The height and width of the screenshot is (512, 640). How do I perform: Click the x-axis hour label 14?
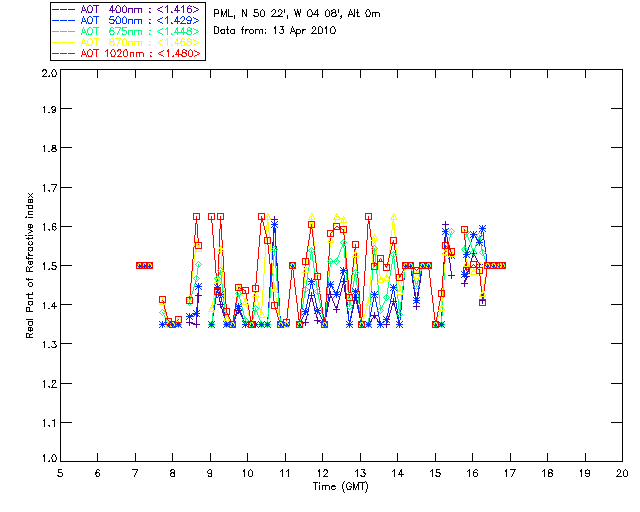(x=398, y=473)
